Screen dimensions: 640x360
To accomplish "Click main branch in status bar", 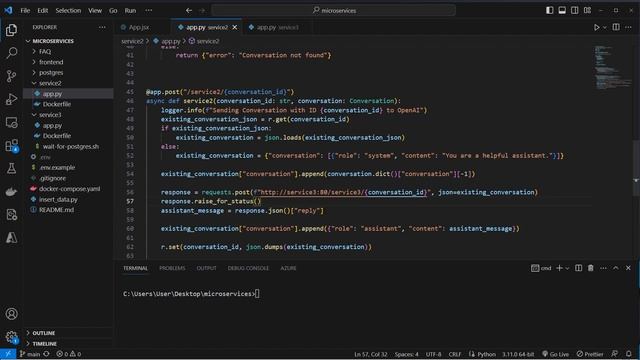I will pos(30,354).
